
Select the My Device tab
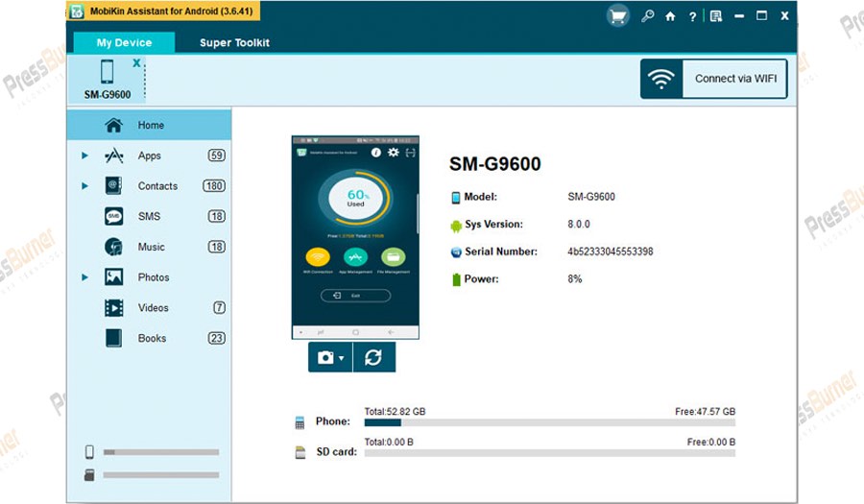pyautogui.click(x=125, y=43)
